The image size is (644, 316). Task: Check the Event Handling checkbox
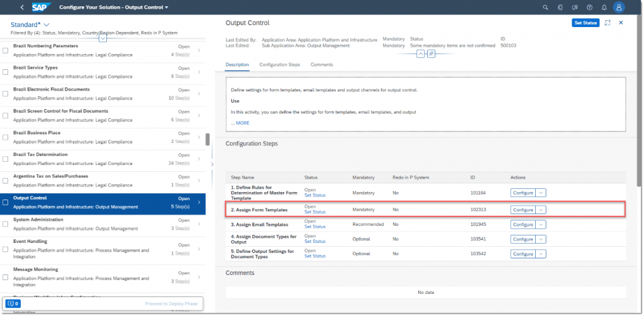[x=5, y=249]
